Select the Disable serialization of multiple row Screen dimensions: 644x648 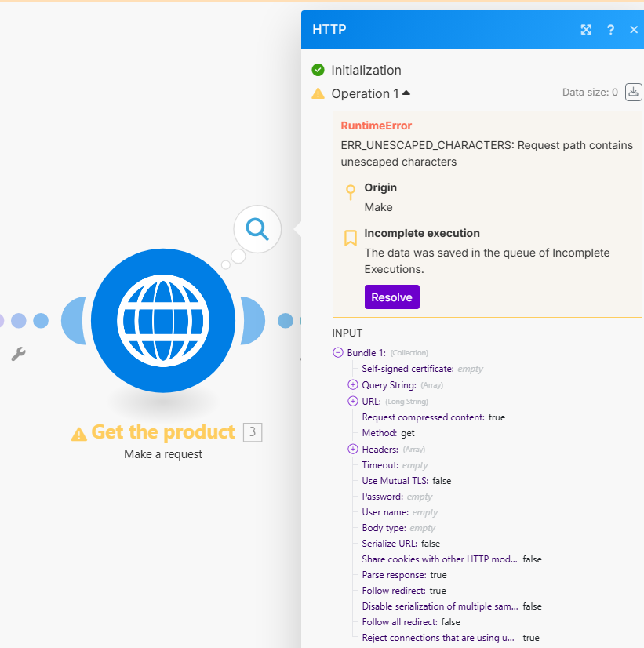tap(452, 606)
